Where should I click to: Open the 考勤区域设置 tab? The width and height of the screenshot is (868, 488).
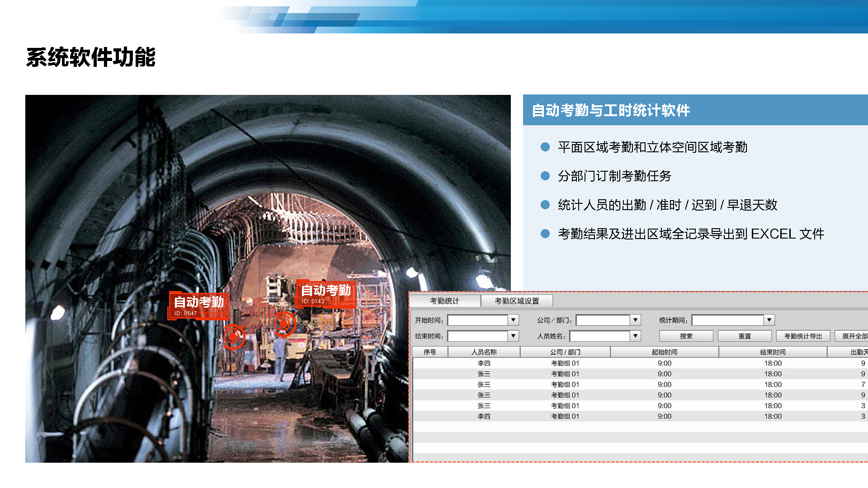[x=517, y=301]
